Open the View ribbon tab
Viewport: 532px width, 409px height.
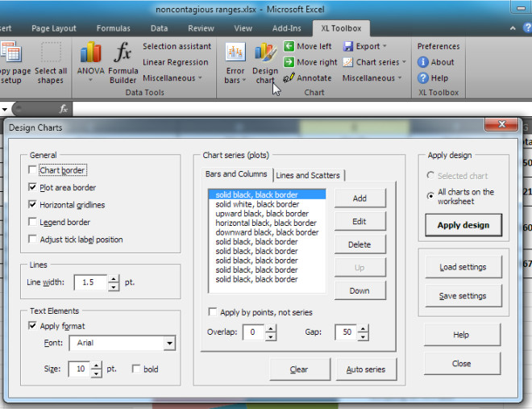pos(243,28)
